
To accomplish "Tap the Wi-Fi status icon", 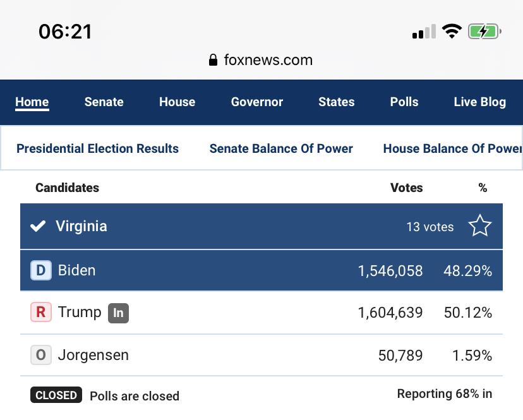I will coord(452,32).
